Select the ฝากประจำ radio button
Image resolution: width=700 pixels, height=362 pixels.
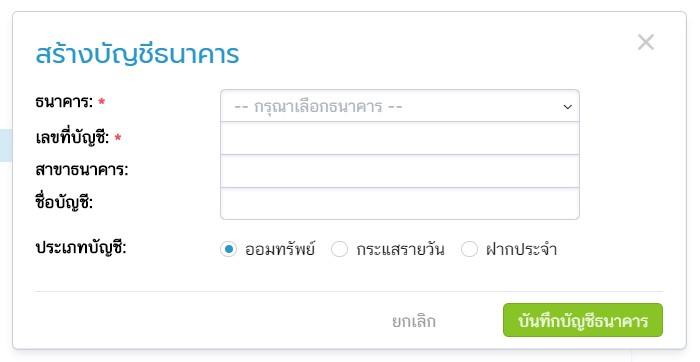469,249
